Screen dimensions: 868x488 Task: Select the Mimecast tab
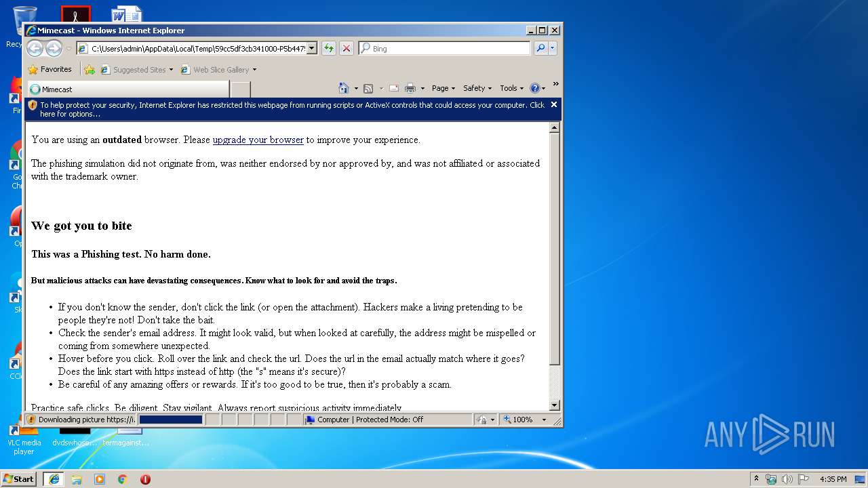coord(127,89)
